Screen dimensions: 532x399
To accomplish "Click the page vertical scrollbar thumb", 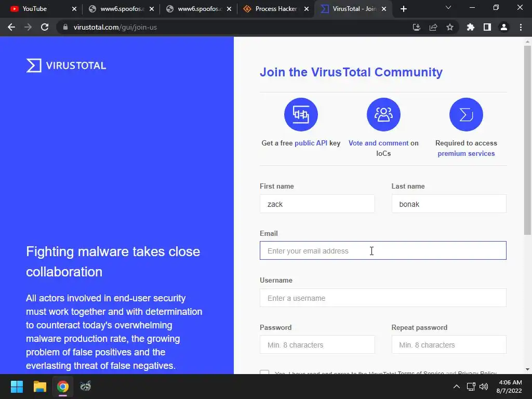I will tap(527, 140).
